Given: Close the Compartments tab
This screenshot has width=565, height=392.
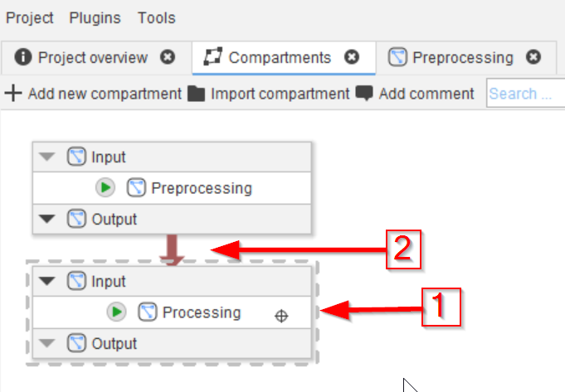Looking at the screenshot, I should pyautogui.click(x=352, y=57).
